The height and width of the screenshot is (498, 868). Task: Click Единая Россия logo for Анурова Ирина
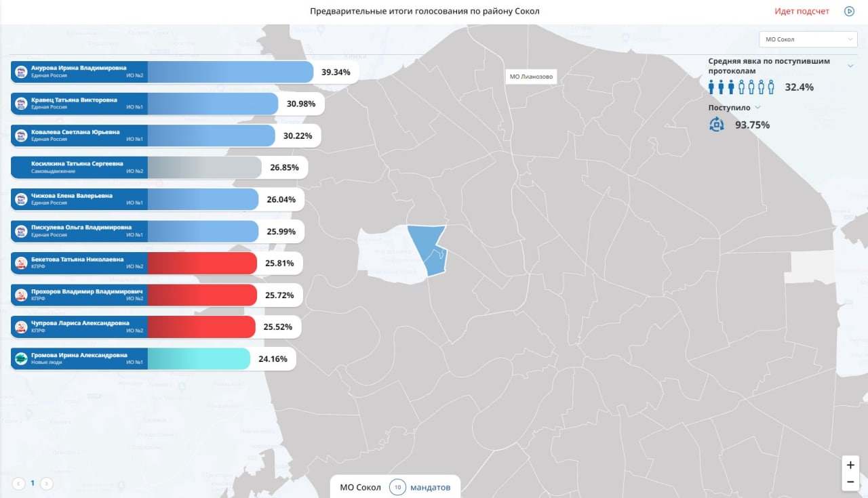point(21,72)
